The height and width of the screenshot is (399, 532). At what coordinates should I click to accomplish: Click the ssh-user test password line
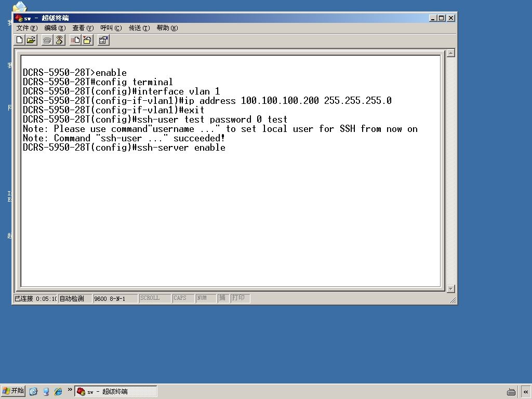[155, 119]
